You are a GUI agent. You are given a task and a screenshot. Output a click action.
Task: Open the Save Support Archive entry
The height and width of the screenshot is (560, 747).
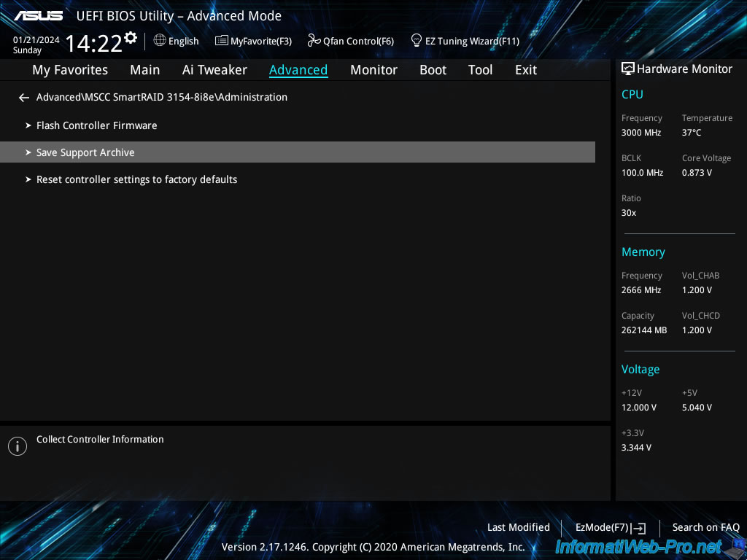(85, 152)
